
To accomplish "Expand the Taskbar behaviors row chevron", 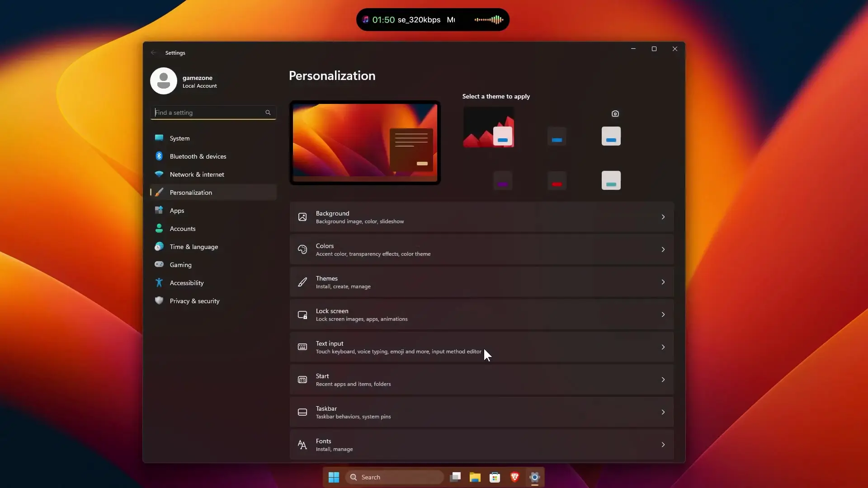I will pos(663,412).
